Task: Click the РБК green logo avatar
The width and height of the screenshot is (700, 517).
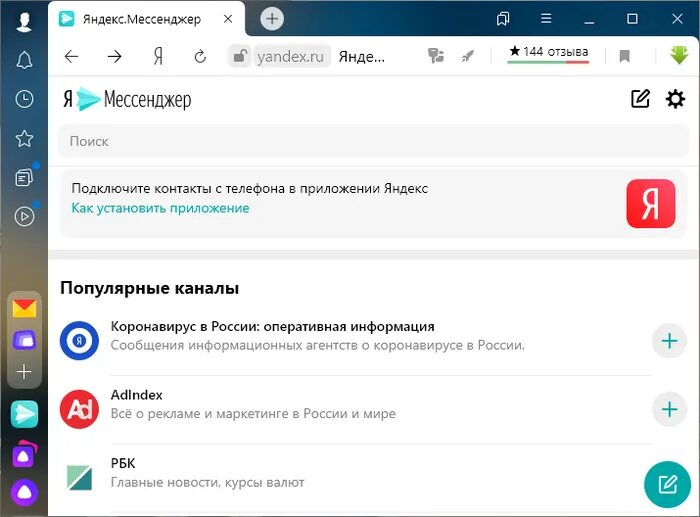Action: tap(79, 477)
